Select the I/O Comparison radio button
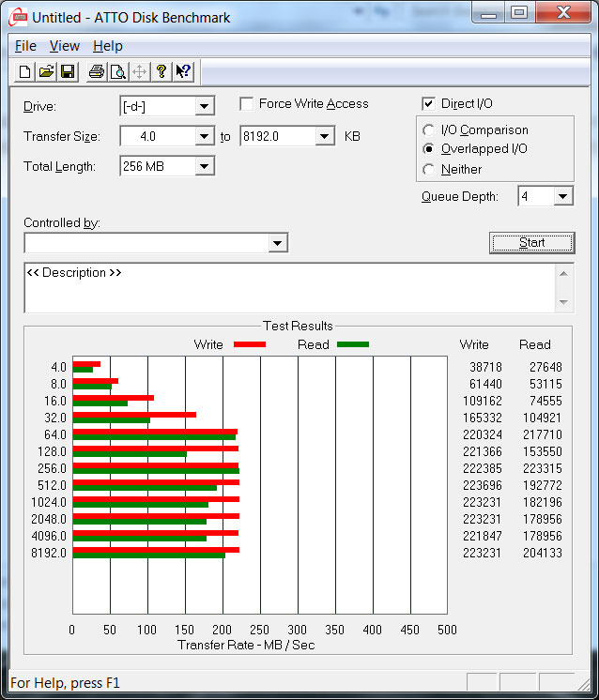The image size is (599, 700). 428,129
